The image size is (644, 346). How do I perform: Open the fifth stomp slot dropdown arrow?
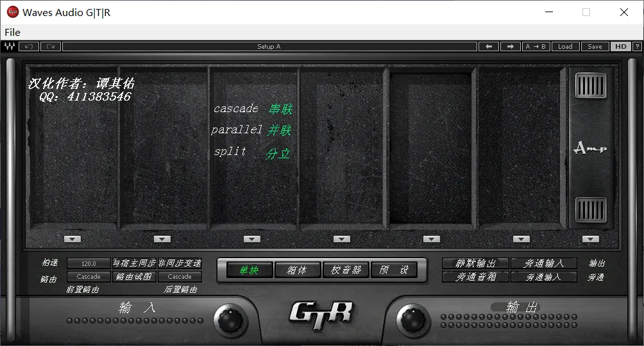pos(431,239)
